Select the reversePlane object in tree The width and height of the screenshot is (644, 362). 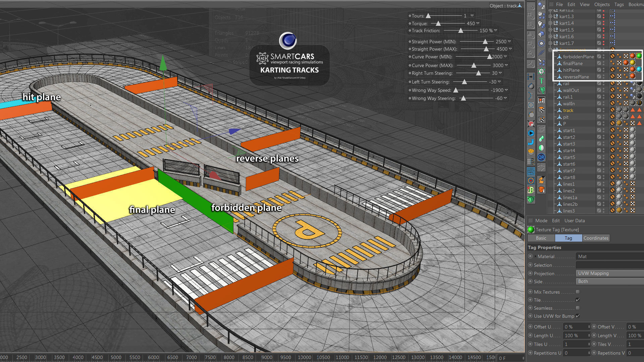576,77
